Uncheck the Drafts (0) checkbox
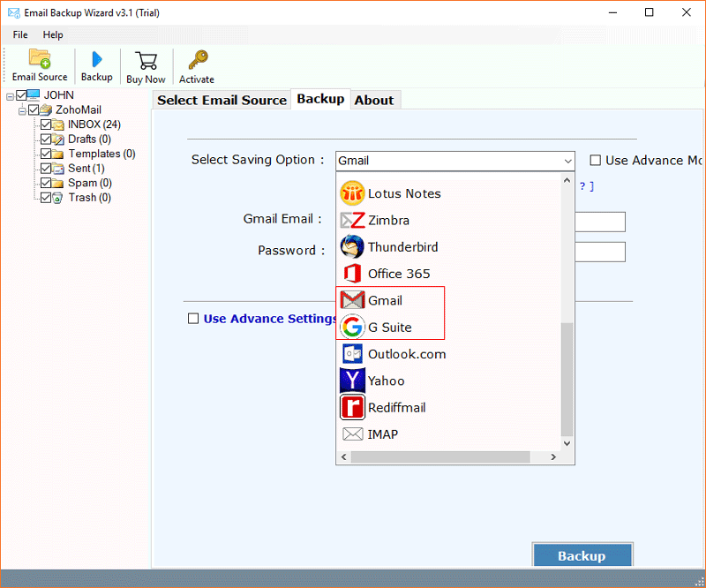The height and width of the screenshot is (588, 706). (46, 139)
